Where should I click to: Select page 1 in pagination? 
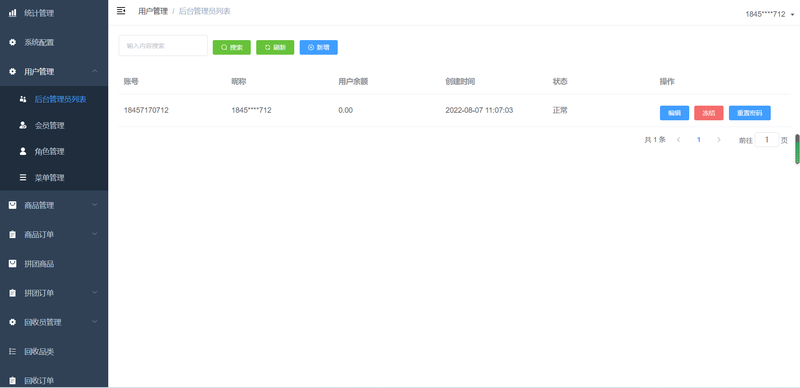[698, 139]
